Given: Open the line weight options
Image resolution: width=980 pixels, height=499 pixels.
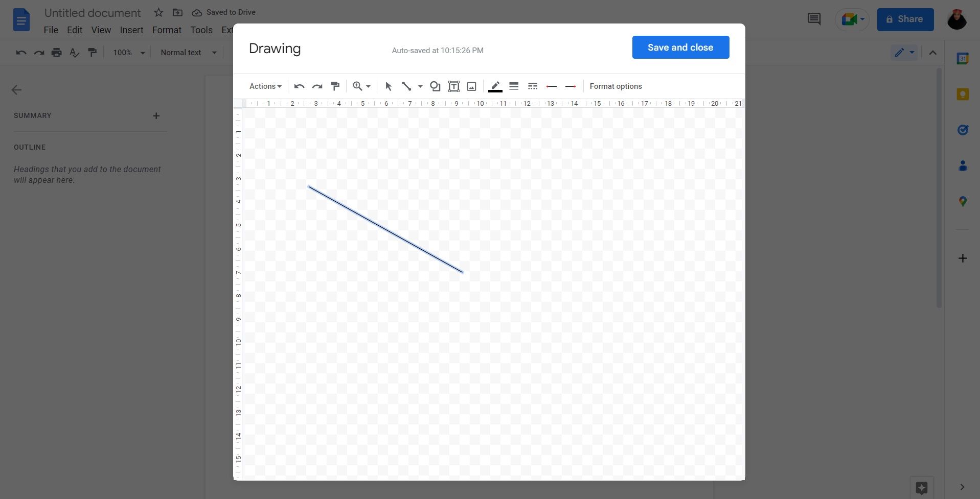Looking at the screenshot, I should coord(514,86).
